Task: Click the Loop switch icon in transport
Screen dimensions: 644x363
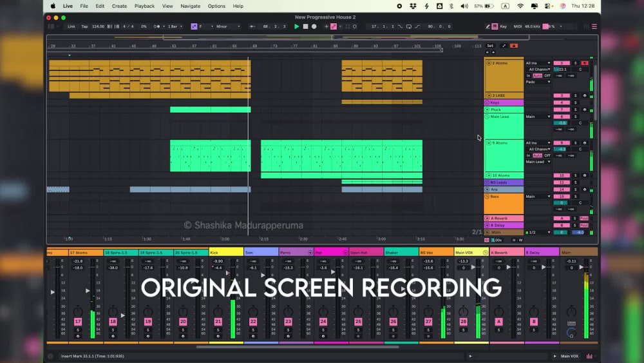Action: point(409,26)
